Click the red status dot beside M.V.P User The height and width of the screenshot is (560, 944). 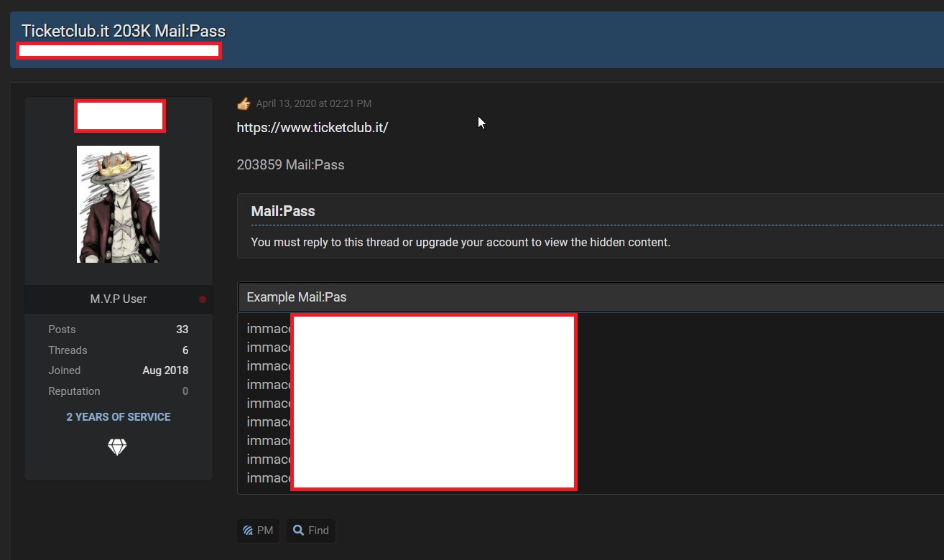click(x=203, y=299)
